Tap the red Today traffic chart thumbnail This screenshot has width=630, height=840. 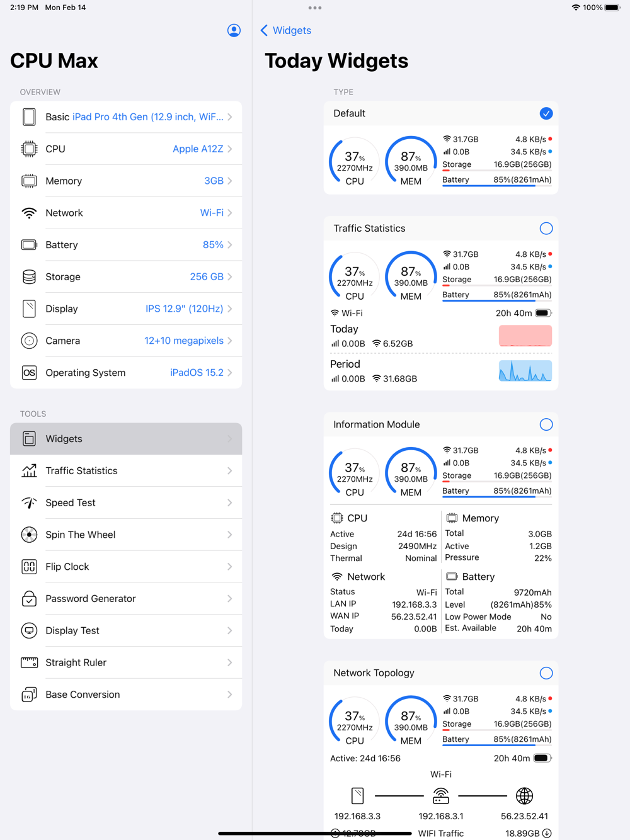525,336
